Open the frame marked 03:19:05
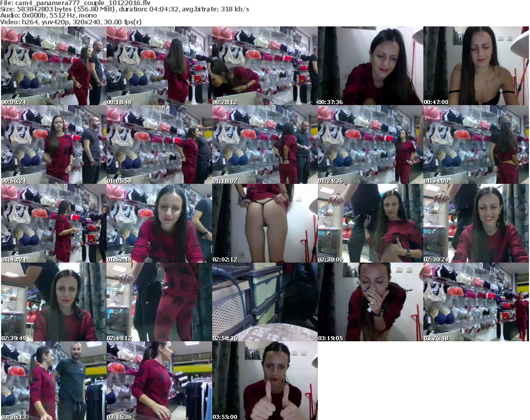 [x=371, y=302]
